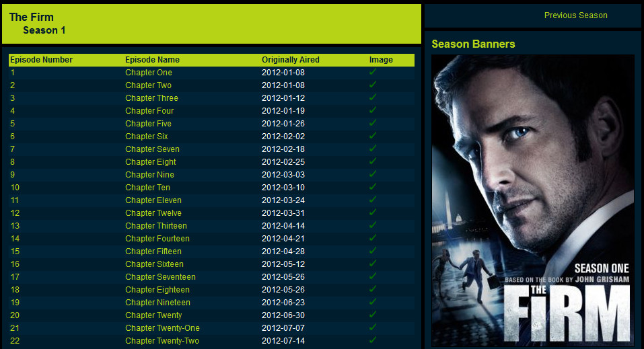Open the Chapter Thirteen episode link
The height and width of the screenshot is (349, 644).
point(156,225)
